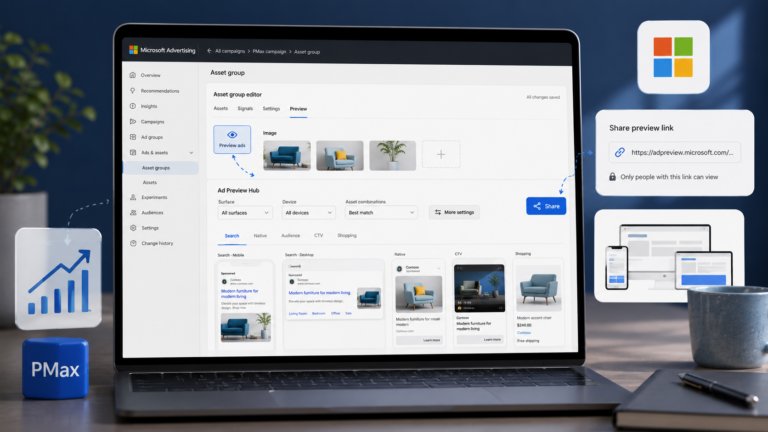768x432 pixels.
Task: Click the Audiences people icon
Action: (x=133, y=213)
